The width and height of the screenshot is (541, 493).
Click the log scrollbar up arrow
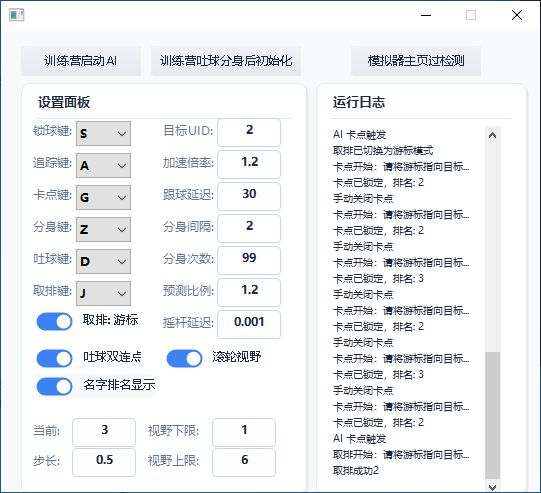(x=492, y=135)
